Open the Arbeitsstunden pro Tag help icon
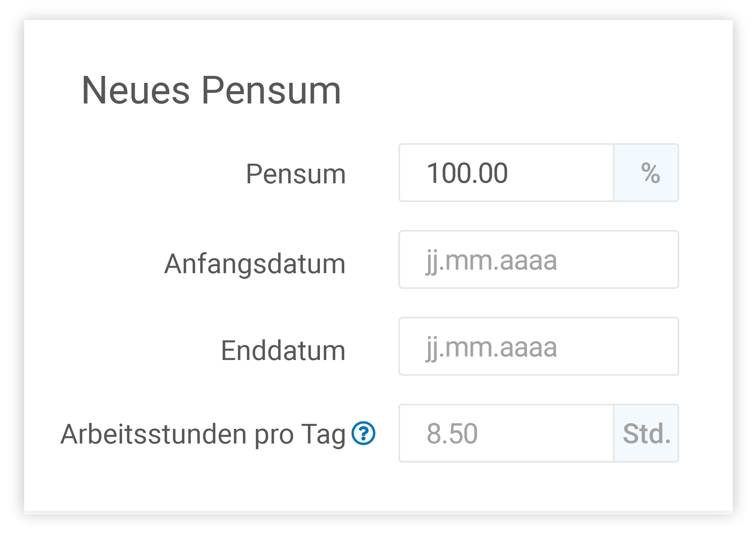 [x=363, y=433]
